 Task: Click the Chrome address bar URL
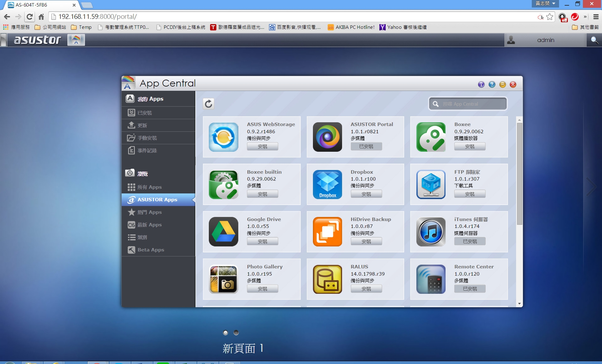[x=98, y=17]
